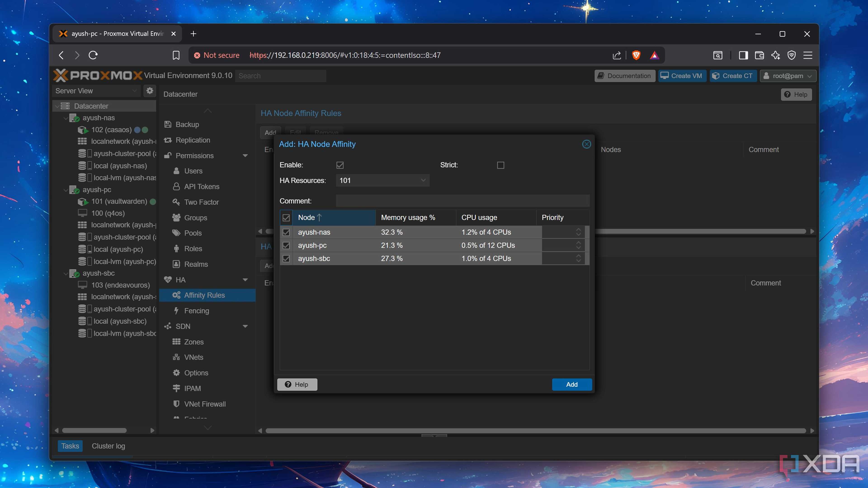Open the Replication section

(193, 140)
